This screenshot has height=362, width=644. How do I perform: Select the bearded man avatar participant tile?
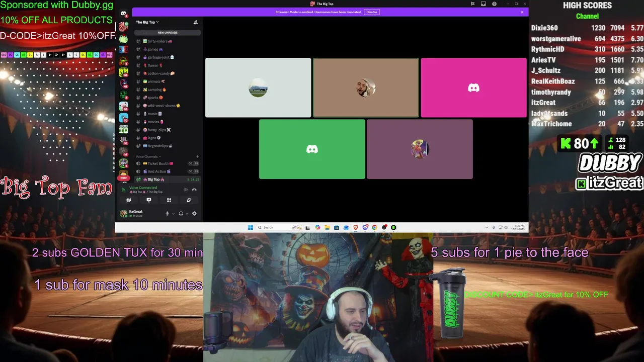[x=366, y=88]
